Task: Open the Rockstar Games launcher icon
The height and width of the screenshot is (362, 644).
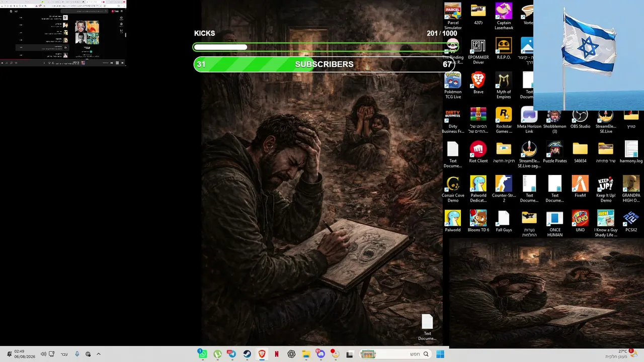Action: point(504,120)
